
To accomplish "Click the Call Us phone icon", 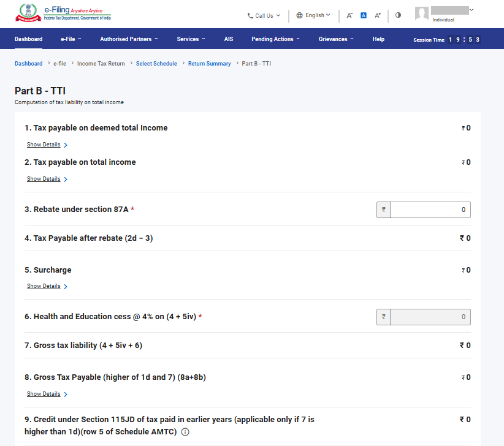I will [250, 15].
